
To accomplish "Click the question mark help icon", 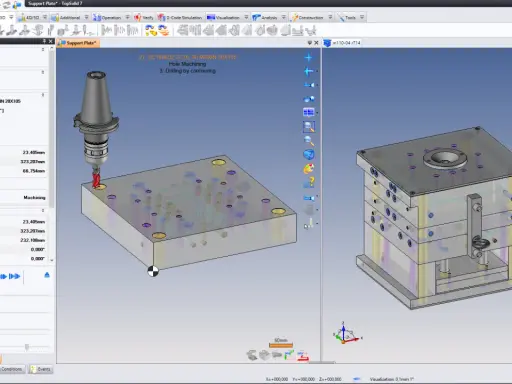I will tap(309, 182).
